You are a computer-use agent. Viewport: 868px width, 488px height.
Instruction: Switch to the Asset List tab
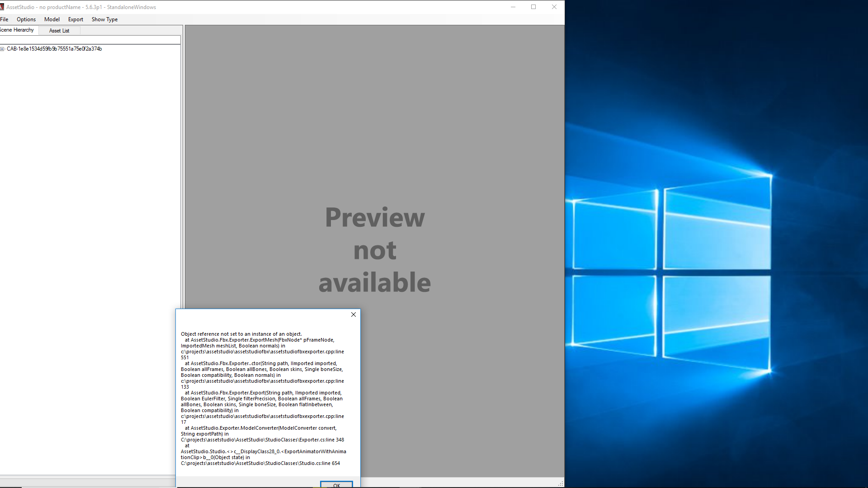click(59, 30)
